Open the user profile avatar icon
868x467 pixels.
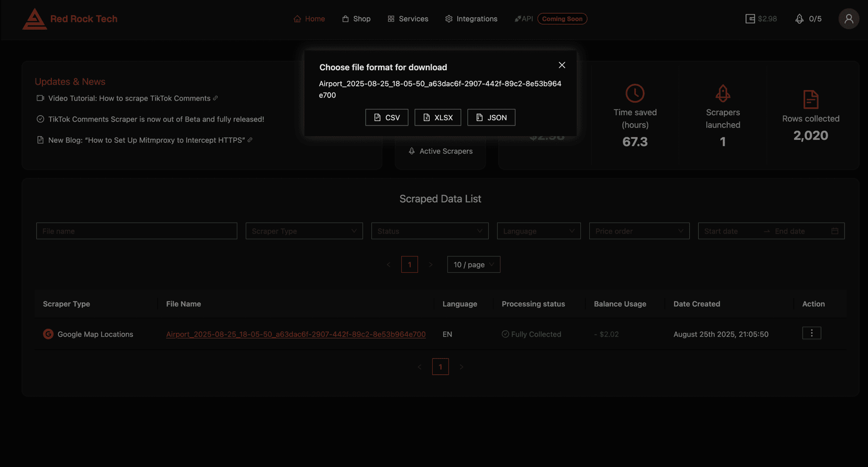[849, 19]
